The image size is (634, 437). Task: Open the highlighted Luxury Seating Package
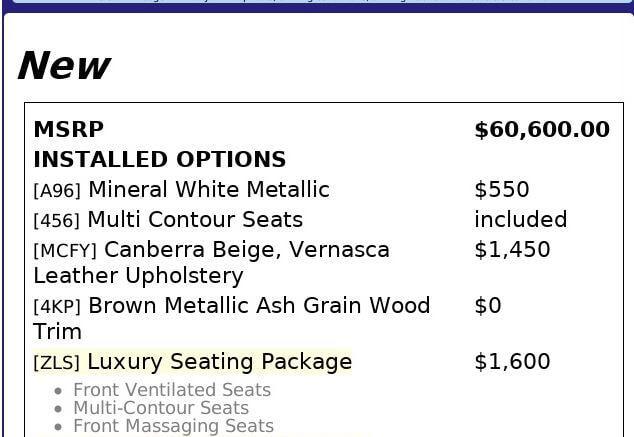point(219,362)
